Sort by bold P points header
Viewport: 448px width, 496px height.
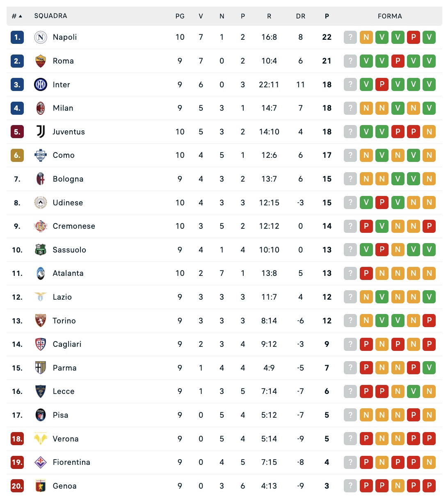click(327, 16)
